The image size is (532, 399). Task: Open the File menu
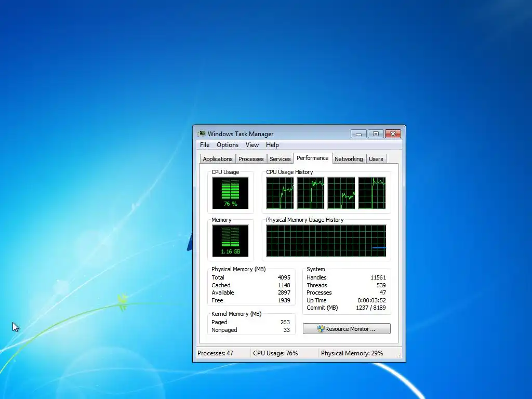pos(205,145)
